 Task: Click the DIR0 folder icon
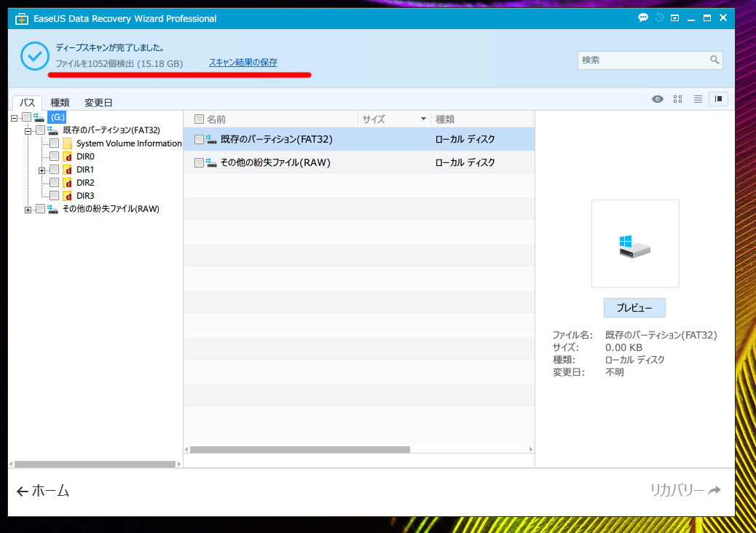(x=68, y=156)
